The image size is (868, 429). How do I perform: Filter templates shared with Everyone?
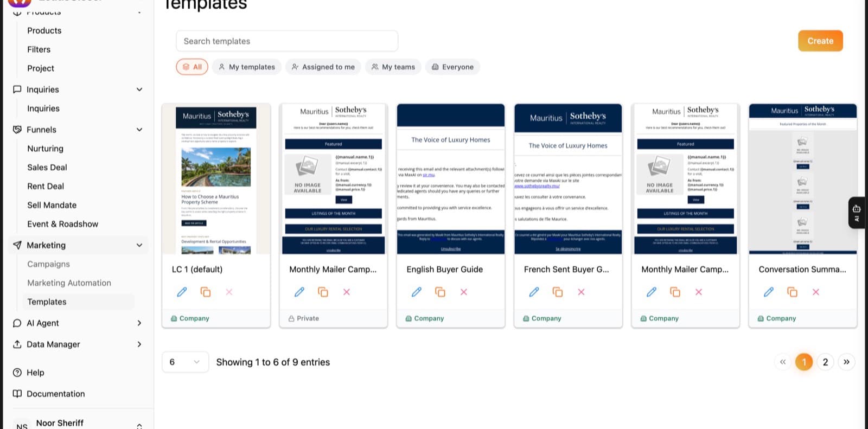coord(452,67)
